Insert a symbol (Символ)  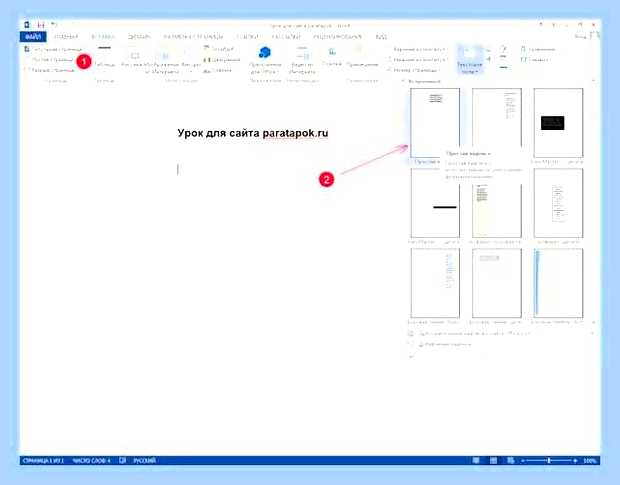click(x=535, y=60)
